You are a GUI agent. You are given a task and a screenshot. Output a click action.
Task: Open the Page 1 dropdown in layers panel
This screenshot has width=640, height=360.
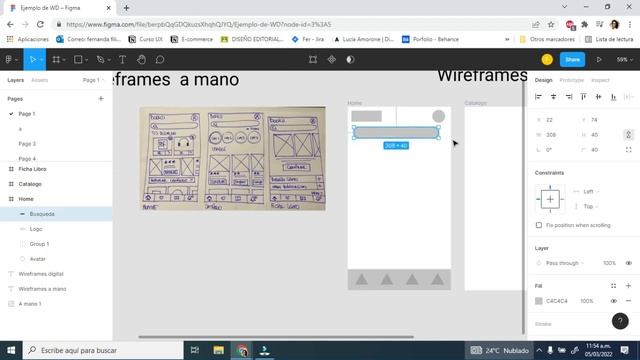click(x=93, y=80)
